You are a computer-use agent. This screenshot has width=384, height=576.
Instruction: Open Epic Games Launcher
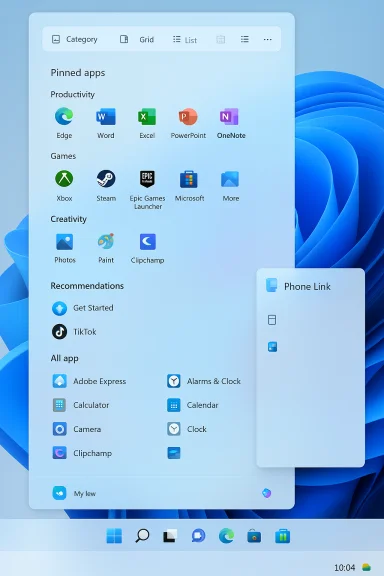tap(147, 190)
